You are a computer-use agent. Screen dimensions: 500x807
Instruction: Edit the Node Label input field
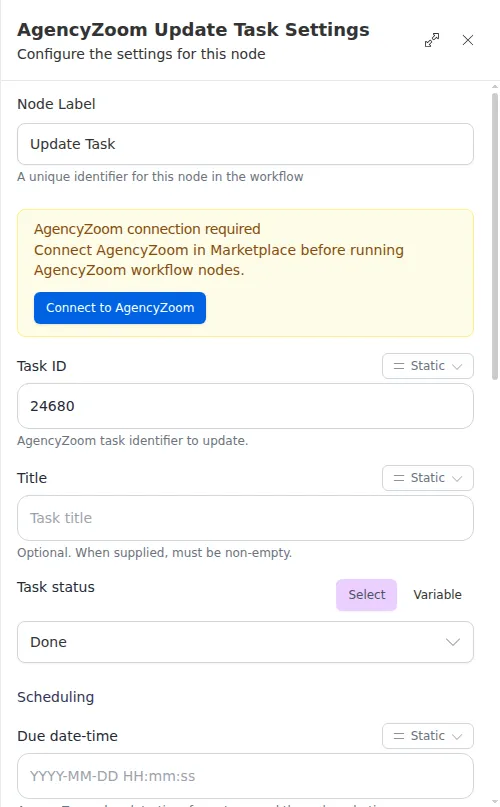[x=245, y=144]
